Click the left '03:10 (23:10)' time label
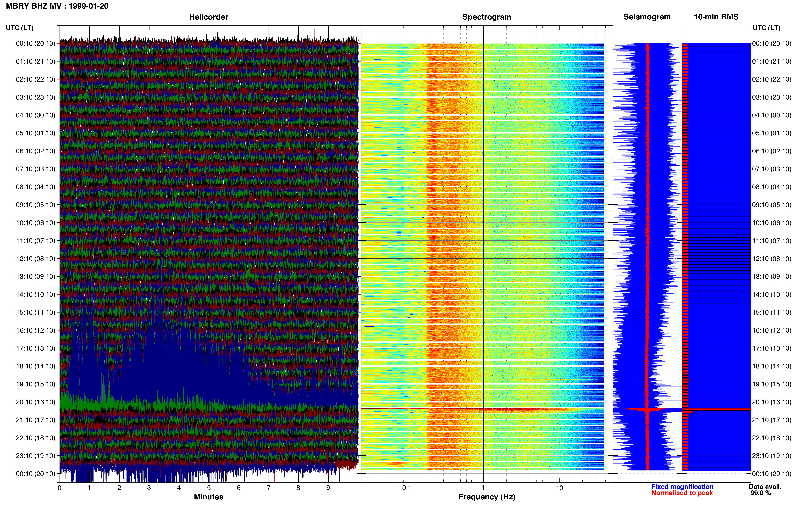Image resolution: width=812 pixels, height=508 pixels. (36, 97)
